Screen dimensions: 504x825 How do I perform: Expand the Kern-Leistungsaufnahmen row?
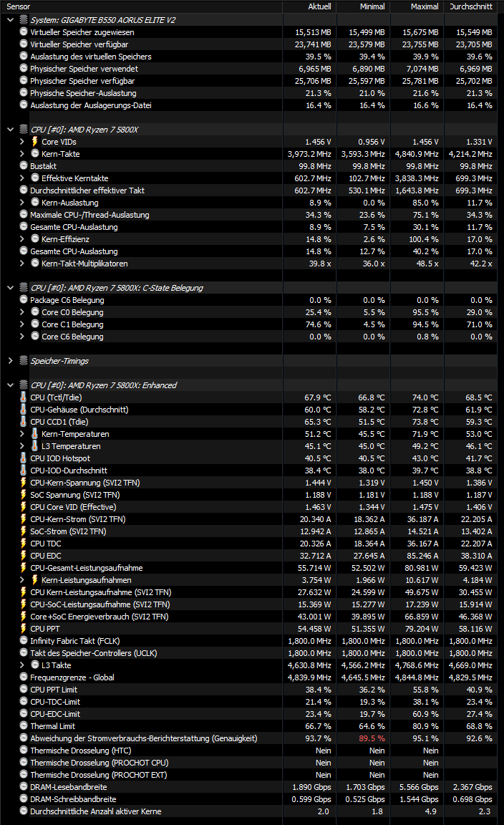click(x=22, y=580)
